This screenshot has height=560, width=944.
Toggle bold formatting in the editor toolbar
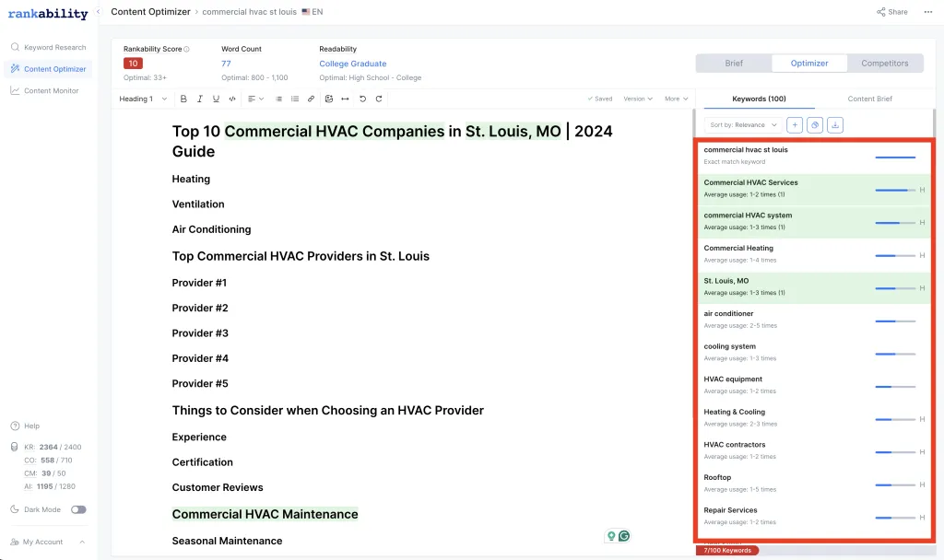pyautogui.click(x=183, y=99)
